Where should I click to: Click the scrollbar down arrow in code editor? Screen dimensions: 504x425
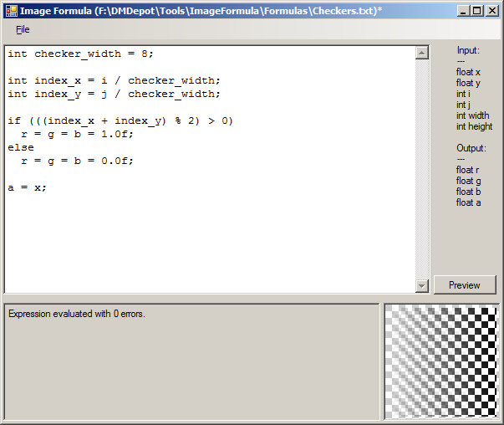tap(422, 285)
